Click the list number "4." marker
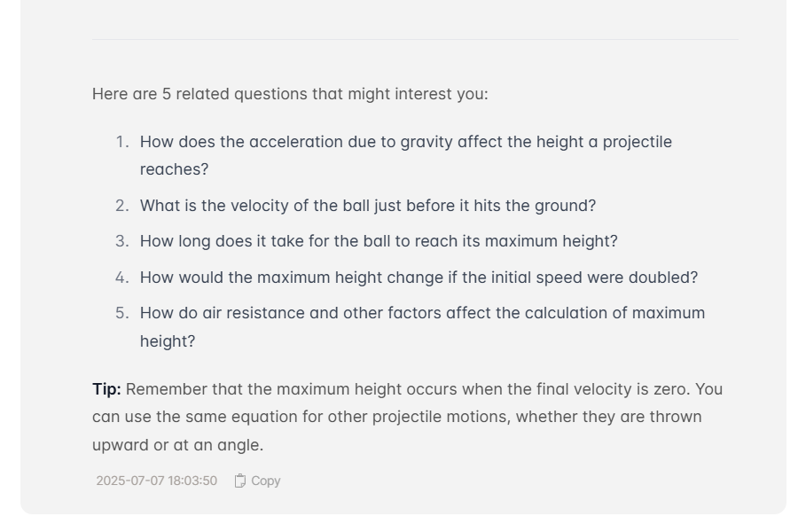 coord(122,277)
